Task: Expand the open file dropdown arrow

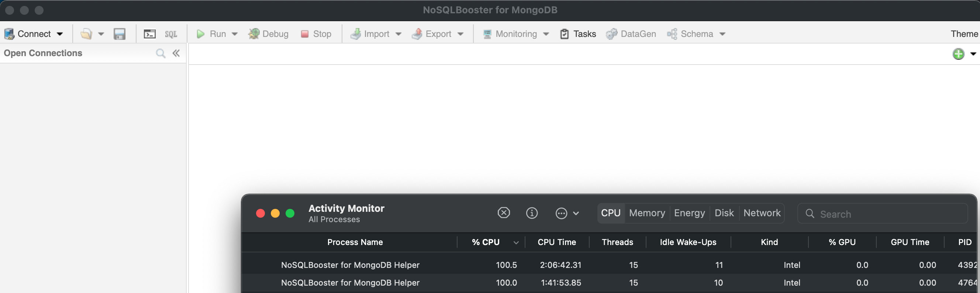Action: pyautogui.click(x=101, y=34)
